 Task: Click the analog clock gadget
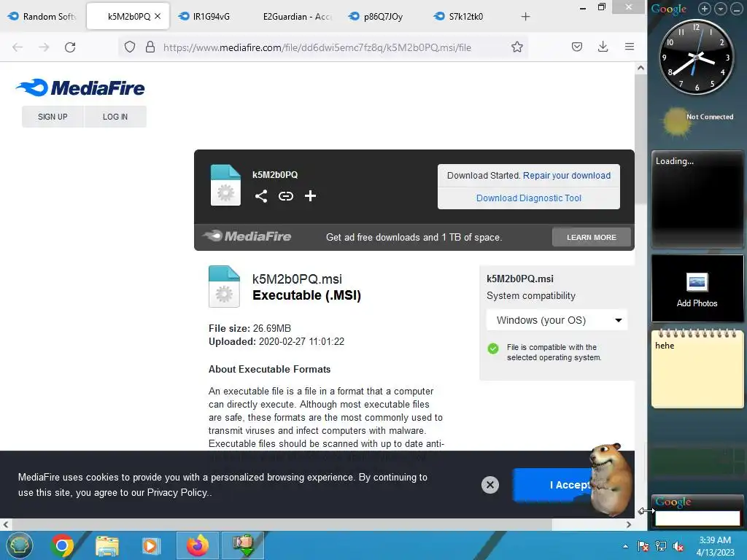696,57
